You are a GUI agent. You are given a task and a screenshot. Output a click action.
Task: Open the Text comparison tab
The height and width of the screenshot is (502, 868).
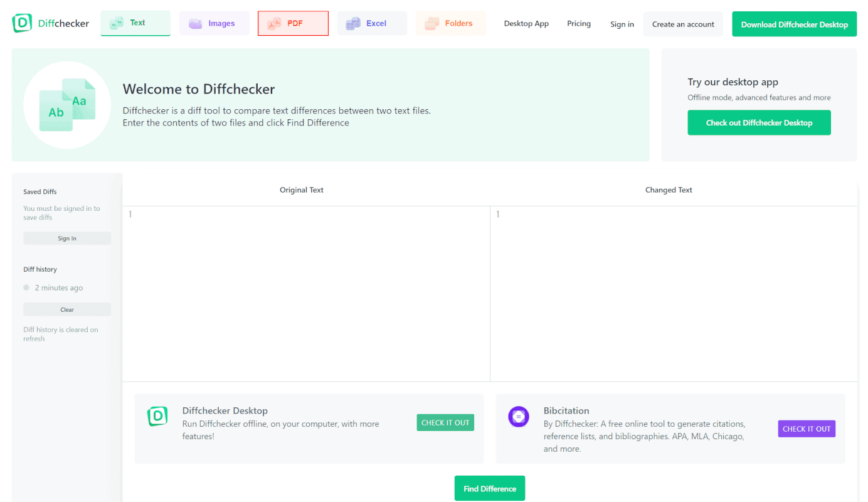[135, 23]
